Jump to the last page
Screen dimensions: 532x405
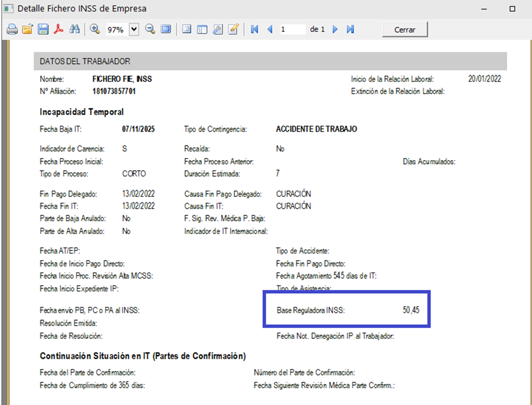350,29
